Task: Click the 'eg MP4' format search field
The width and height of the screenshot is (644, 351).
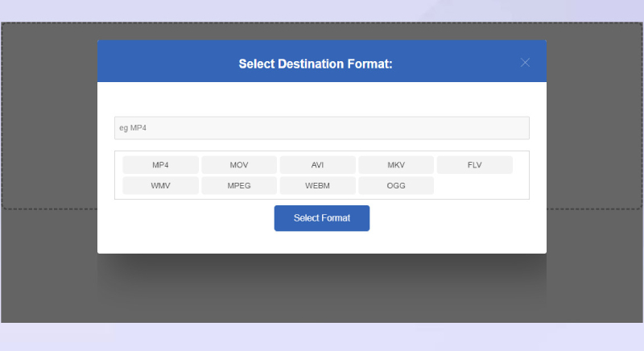Action: (x=321, y=128)
